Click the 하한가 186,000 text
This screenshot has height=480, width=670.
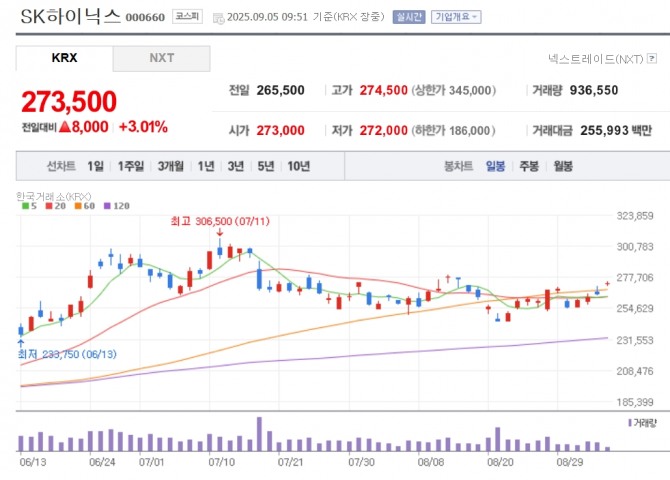[x=453, y=130]
